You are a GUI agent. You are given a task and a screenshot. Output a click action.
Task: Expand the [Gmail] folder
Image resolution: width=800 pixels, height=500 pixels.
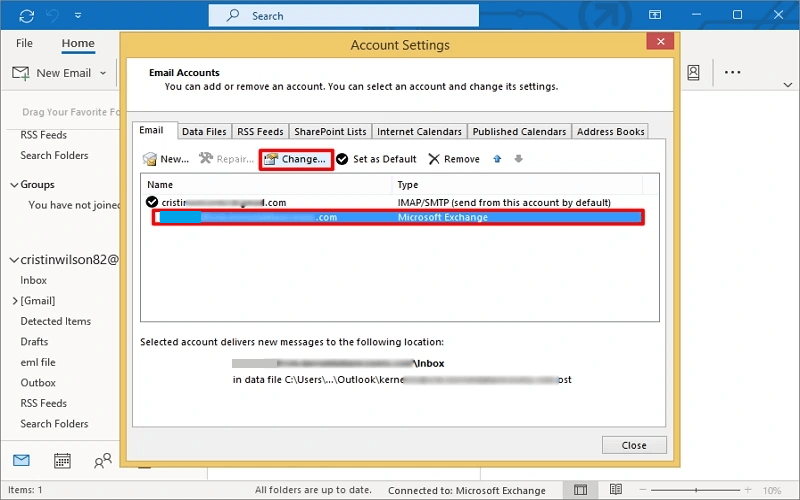(x=14, y=301)
